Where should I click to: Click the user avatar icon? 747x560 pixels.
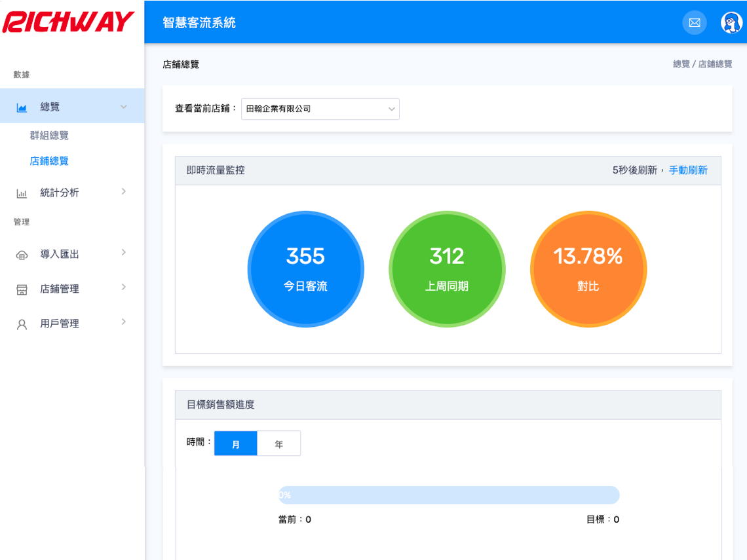pos(731,22)
